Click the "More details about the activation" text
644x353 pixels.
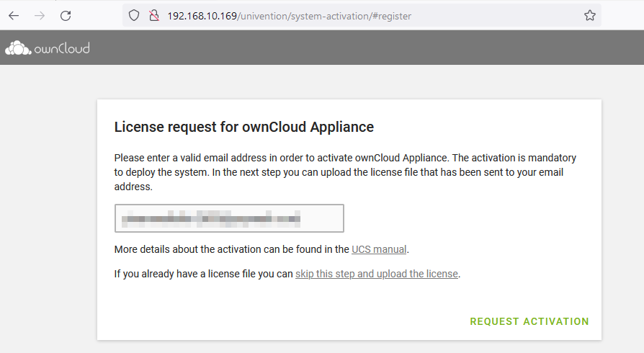click(232, 250)
